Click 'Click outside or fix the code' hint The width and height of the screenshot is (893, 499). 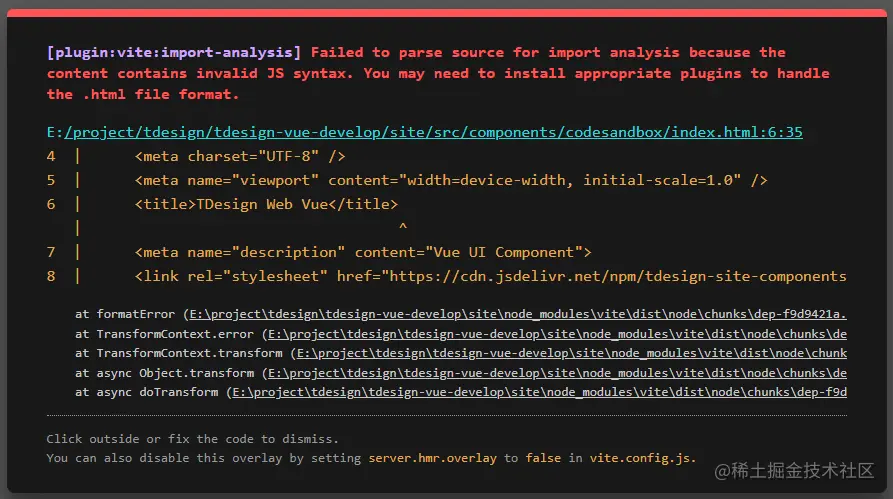point(192,439)
